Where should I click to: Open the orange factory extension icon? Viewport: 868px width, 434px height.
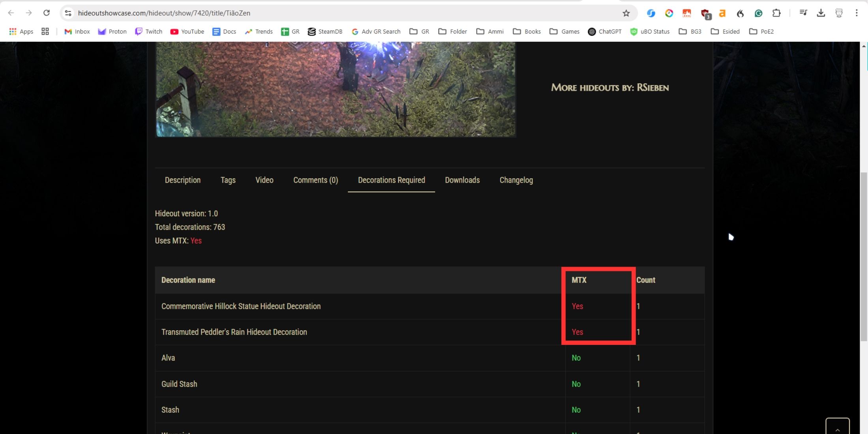tap(687, 13)
